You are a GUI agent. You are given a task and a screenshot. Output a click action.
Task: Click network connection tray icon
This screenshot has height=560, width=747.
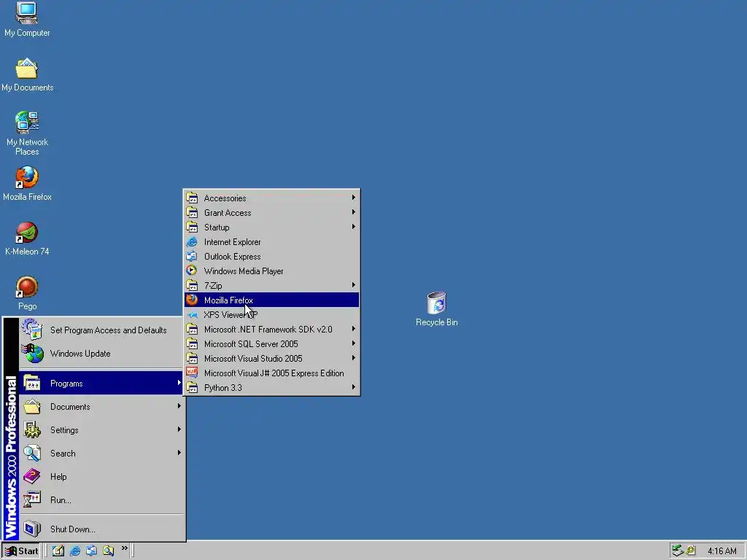point(678,551)
